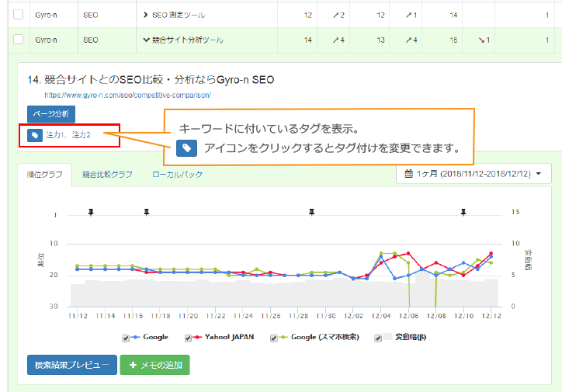Click the red Yahoo data point at 12/12
The width and height of the screenshot is (562, 392).
(491, 253)
